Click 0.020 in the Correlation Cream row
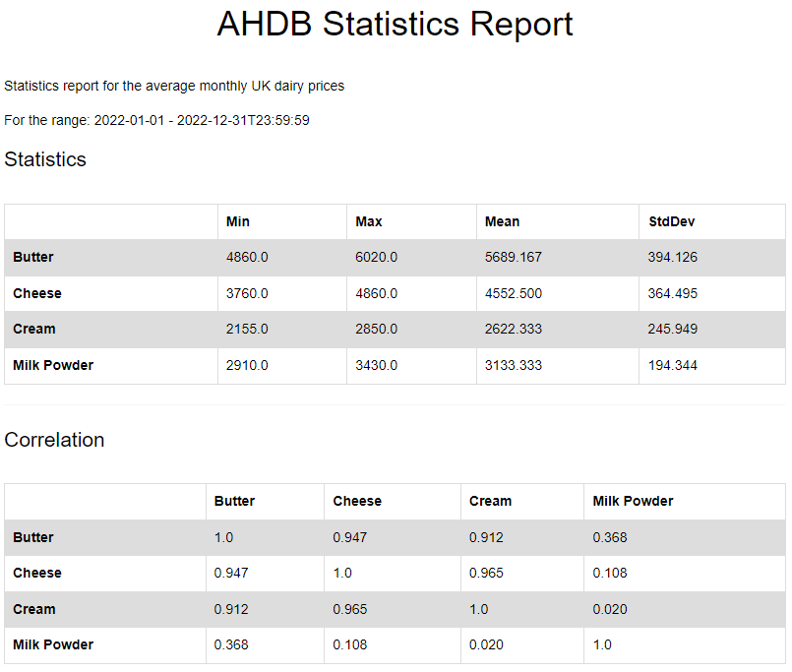Viewport: 792px width, 672px height. click(x=610, y=609)
